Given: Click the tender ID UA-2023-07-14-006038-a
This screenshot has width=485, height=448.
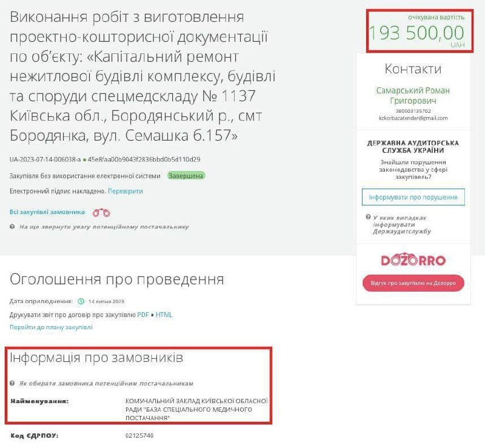Looking at the screenshot, I should 45,160.
